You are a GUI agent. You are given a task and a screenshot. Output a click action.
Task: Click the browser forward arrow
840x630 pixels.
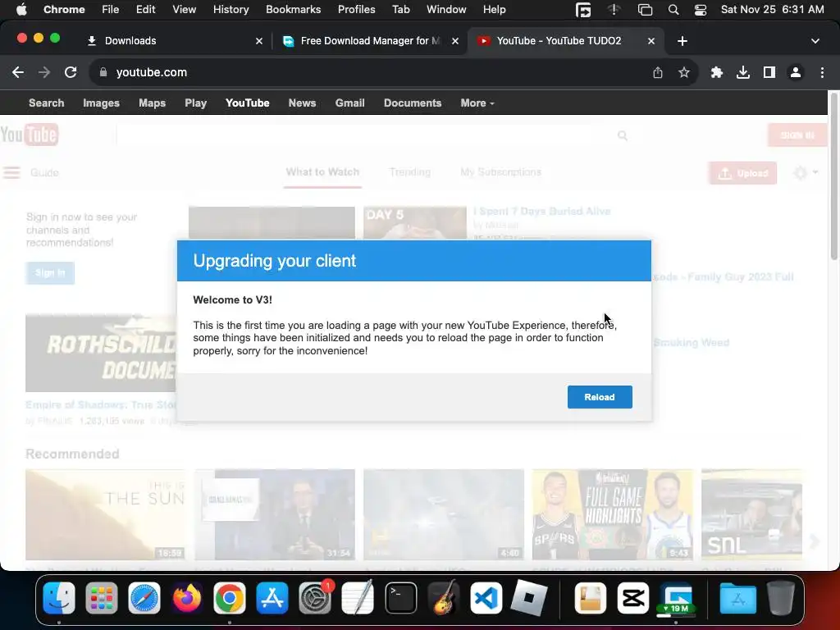pyautogui.click(x=44, y=72)
